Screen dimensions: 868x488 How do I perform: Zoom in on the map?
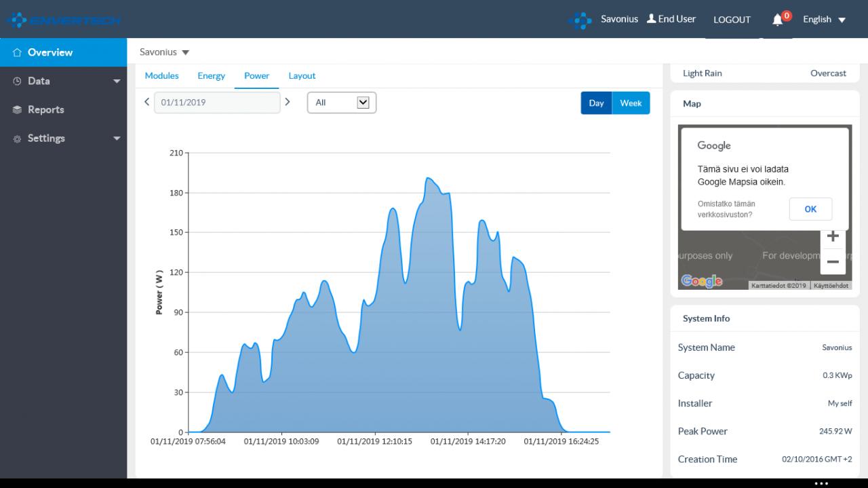click(833, 236)
